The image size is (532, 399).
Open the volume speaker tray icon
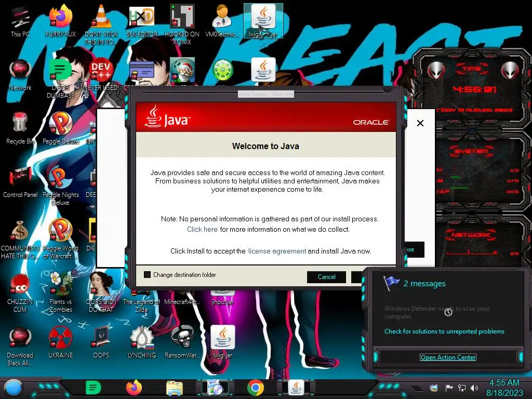click(x=474, y=388)
